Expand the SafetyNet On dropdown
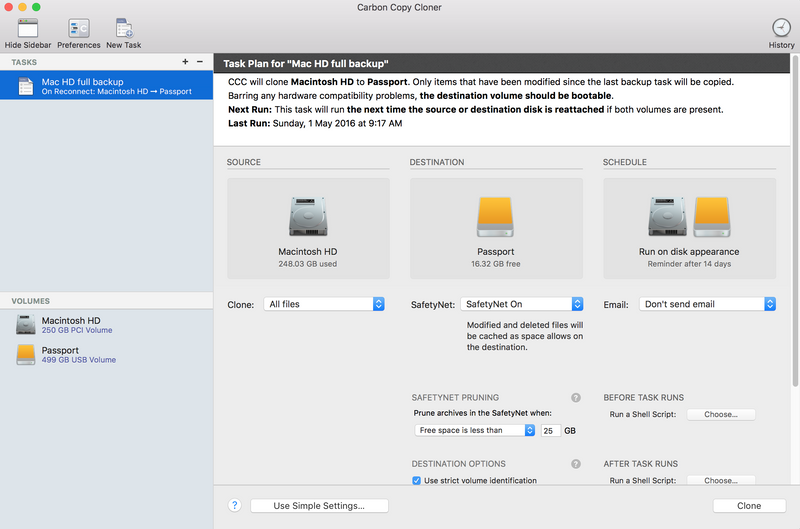800x529 pixels. tap(523, 304)
